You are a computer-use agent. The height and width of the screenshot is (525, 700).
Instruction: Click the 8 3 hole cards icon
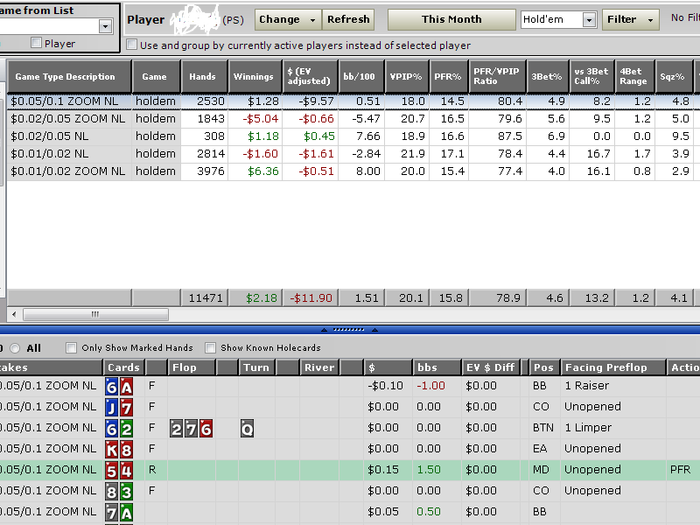[119, 491]
